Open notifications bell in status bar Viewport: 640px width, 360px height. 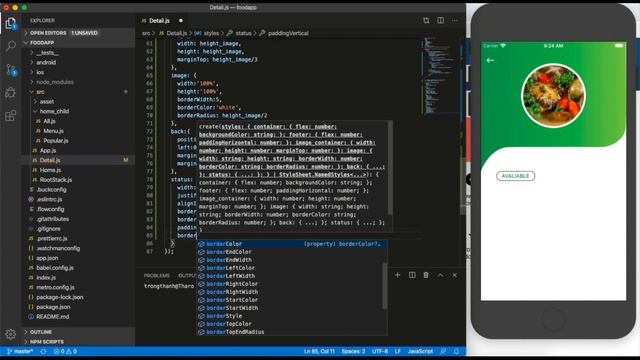[x=456, y=351]
